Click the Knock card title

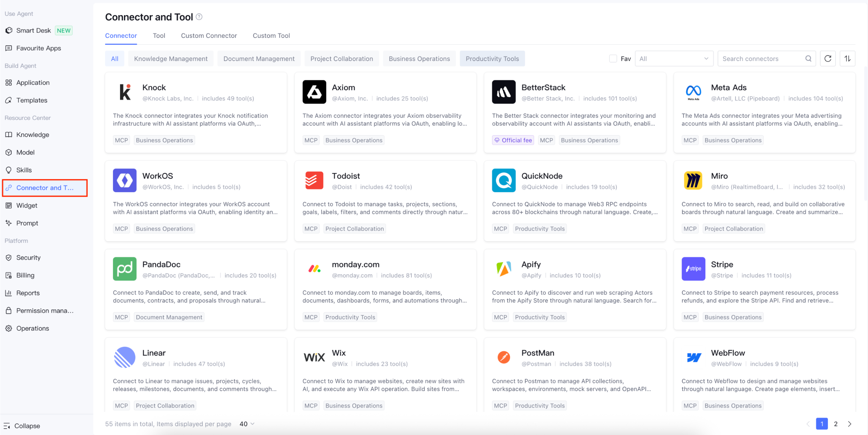(154, 88)
